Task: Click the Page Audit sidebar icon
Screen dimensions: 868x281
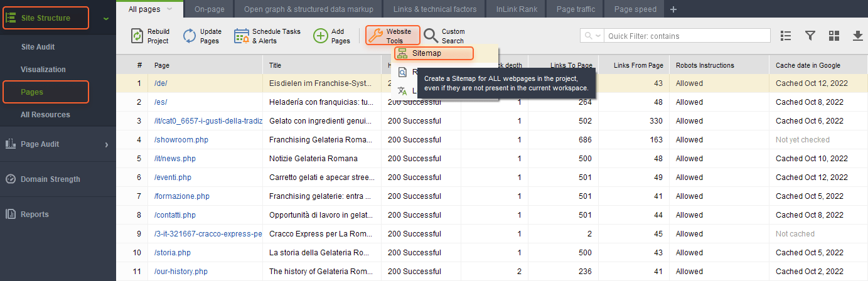Action: (11, 144)
